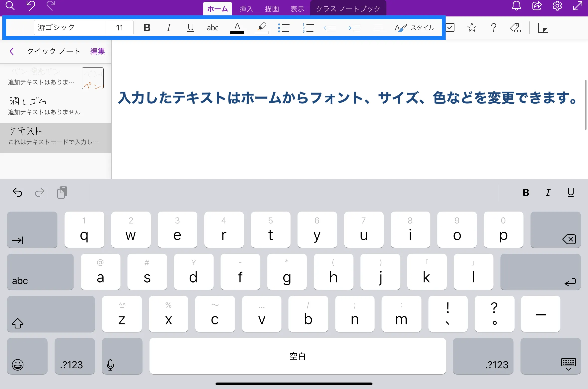Toggle underline in the keyboard accessory bar

pyautogui.click(x=571, y=192)
